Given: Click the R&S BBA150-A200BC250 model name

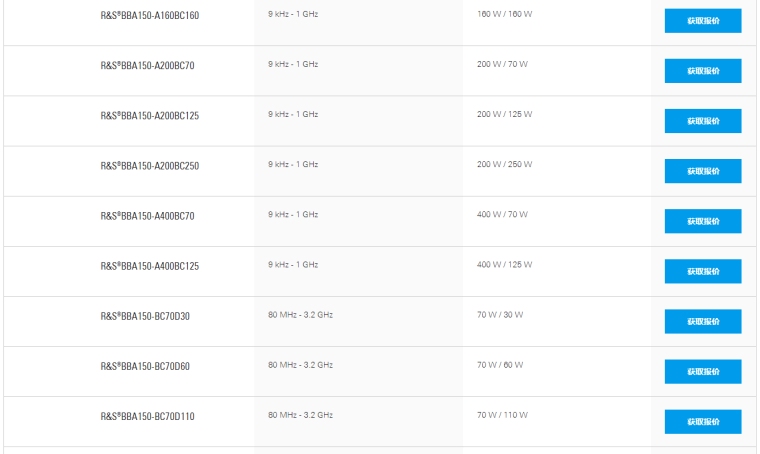Looking at the screenshot, I should (149, 166).
